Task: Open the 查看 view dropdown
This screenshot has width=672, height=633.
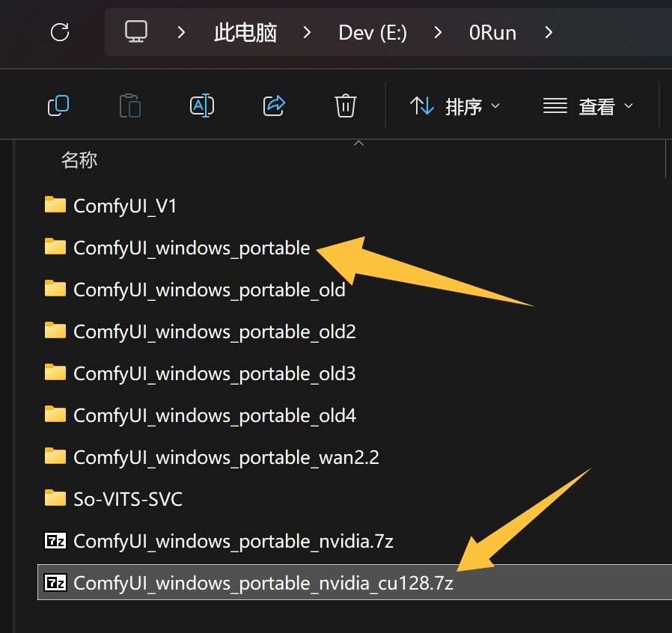Action: tap(588, 106)
